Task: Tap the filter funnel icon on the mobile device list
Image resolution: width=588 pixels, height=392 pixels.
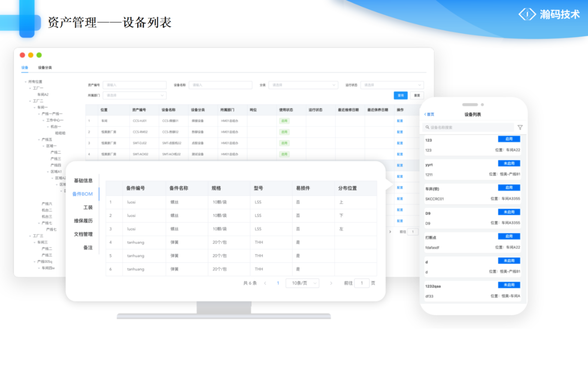Action: tap(519, 127)
